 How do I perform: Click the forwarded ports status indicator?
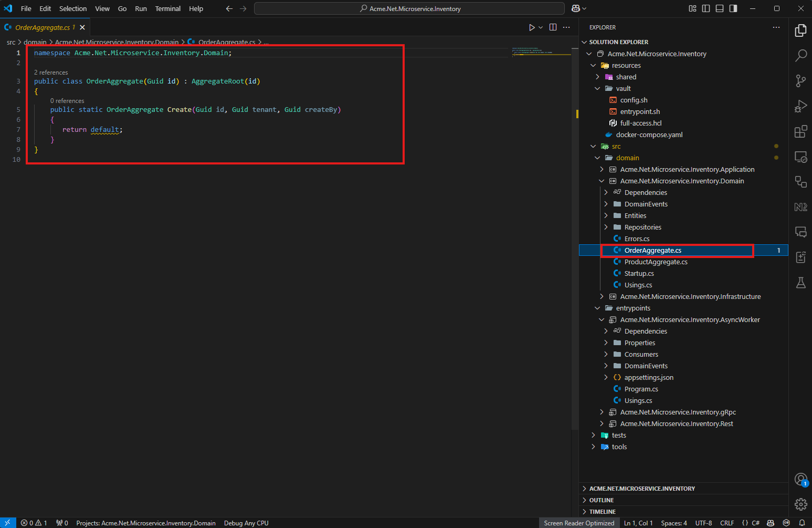[x=62, y=523]
